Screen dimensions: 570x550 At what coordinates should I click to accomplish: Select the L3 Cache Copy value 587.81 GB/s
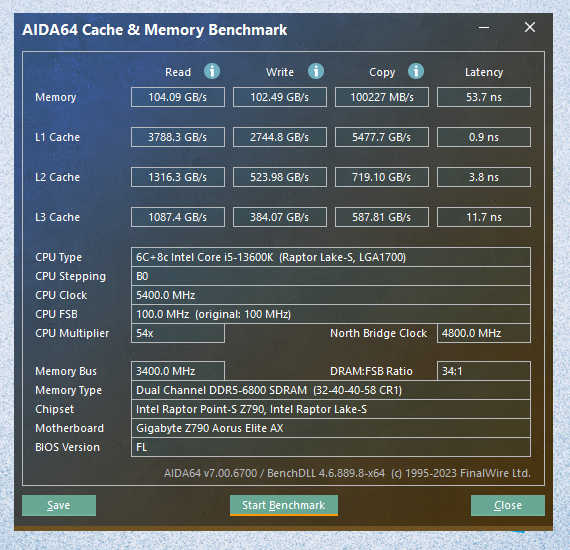click(x=382, y=217)
